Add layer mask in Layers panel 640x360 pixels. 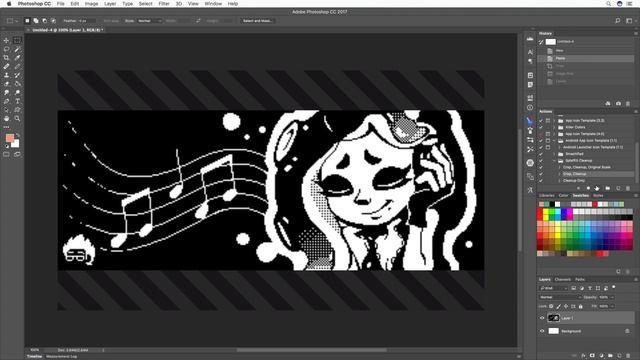[x=592, y=356]
